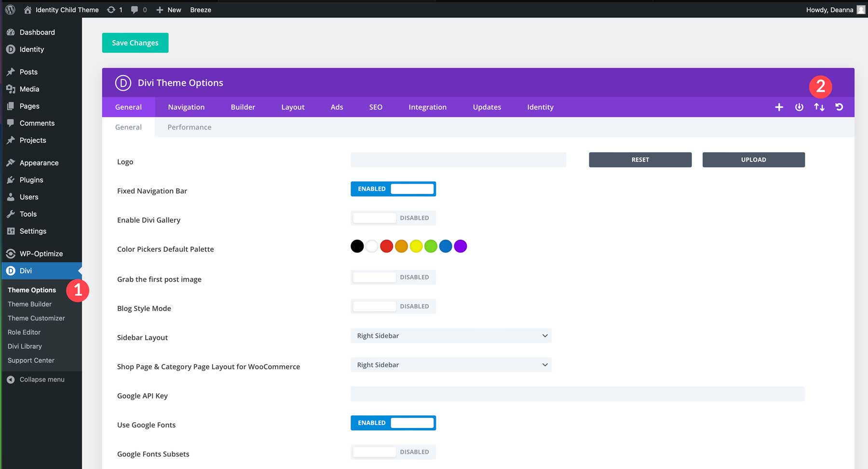This screenshot has width=868, height=469.
Task: Open the WordPress logo menu
Action: pos(11,10)
